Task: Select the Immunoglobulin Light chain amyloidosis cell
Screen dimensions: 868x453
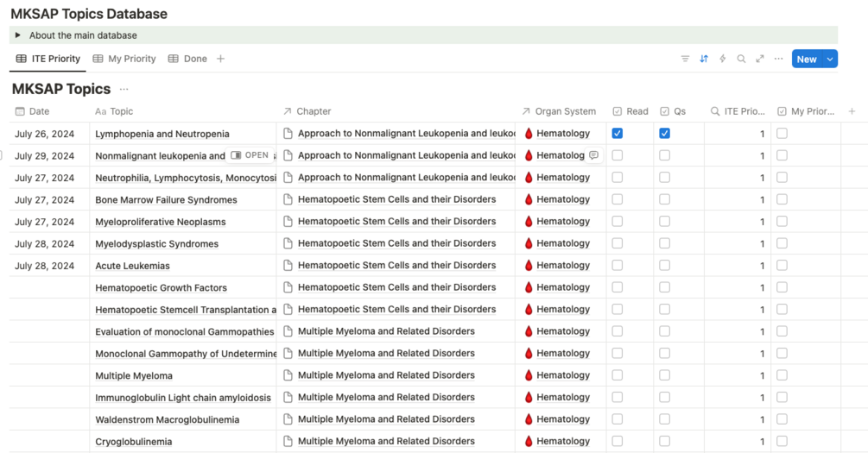Action: click(x=183, y=397)
